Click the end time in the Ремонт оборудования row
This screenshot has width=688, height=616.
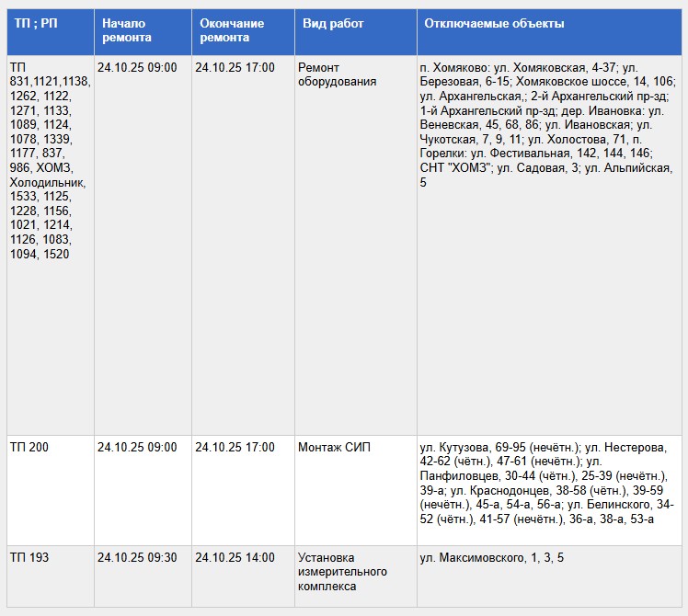235,68
